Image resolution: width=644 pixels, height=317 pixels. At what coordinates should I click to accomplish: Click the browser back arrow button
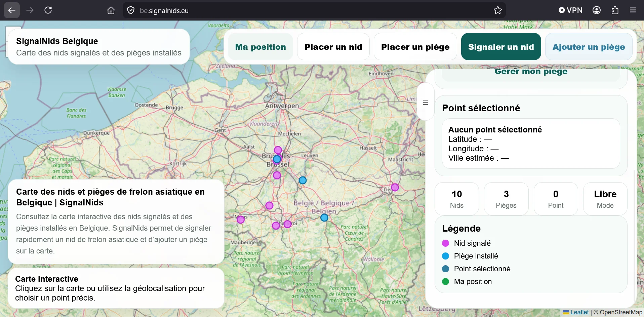[x=12, y=10]
